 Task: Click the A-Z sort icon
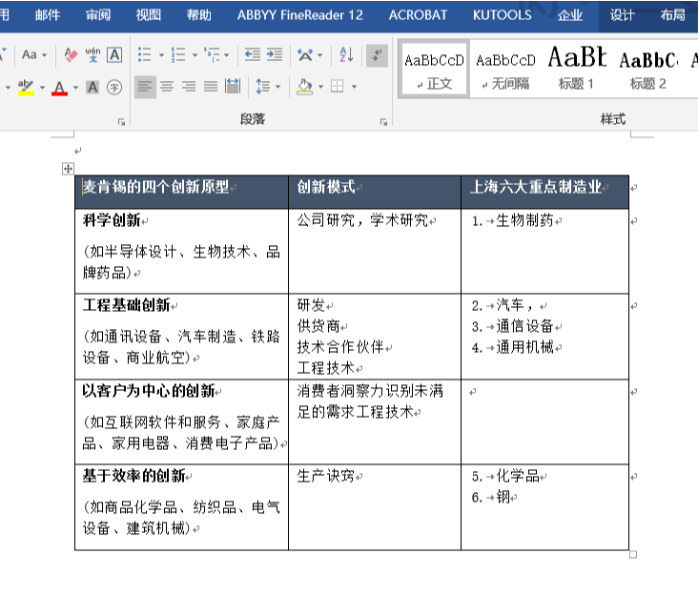346,55
